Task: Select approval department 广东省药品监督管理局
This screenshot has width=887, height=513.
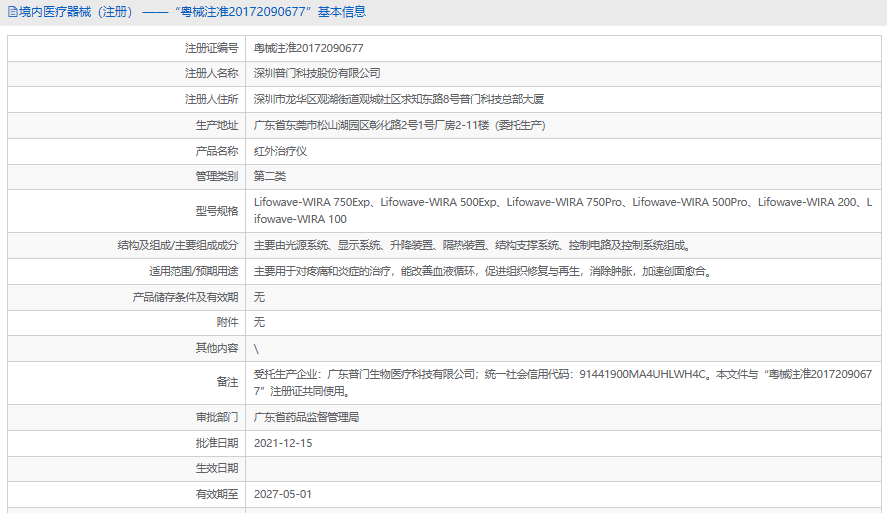Action: [306, 417]
